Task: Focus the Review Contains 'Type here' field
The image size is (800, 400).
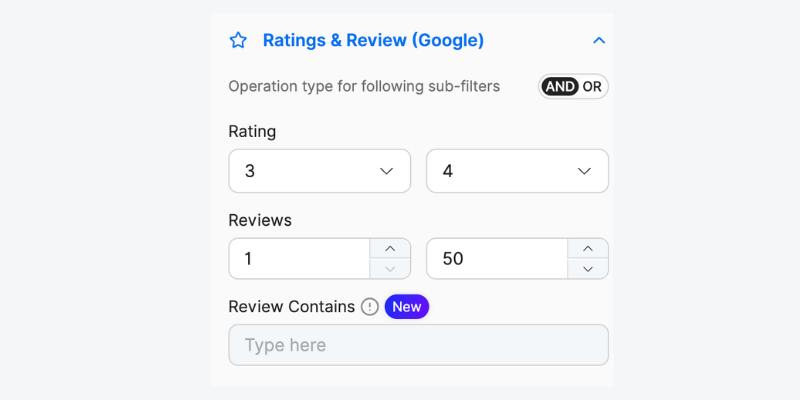Action: [x=418, y=345]
